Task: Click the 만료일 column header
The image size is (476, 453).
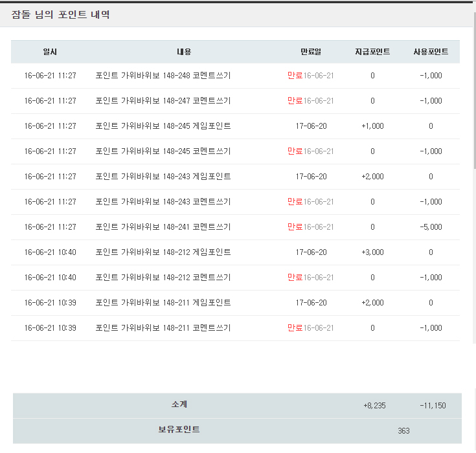Action: [310, 52]
